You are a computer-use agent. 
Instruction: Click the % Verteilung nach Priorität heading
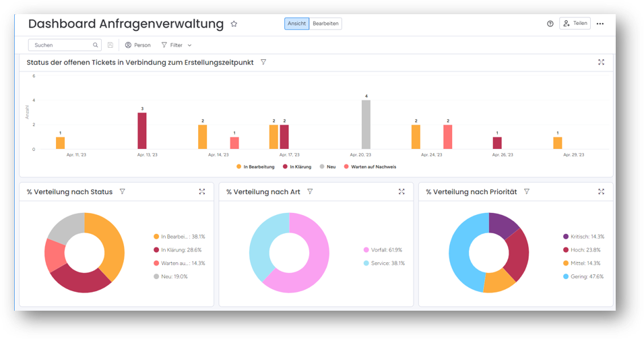pos(471,192)
